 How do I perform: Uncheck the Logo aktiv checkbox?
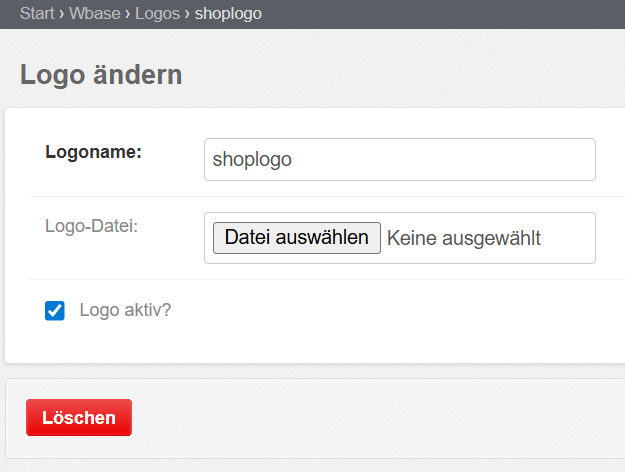55,311
